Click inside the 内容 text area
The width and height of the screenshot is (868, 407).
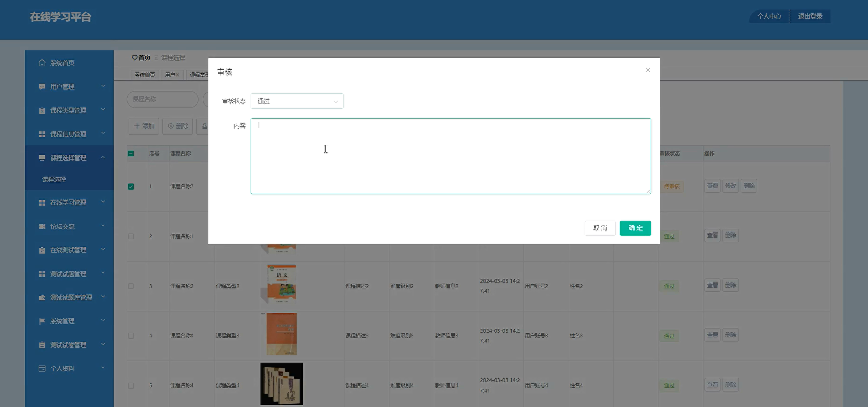pos(450,156)
